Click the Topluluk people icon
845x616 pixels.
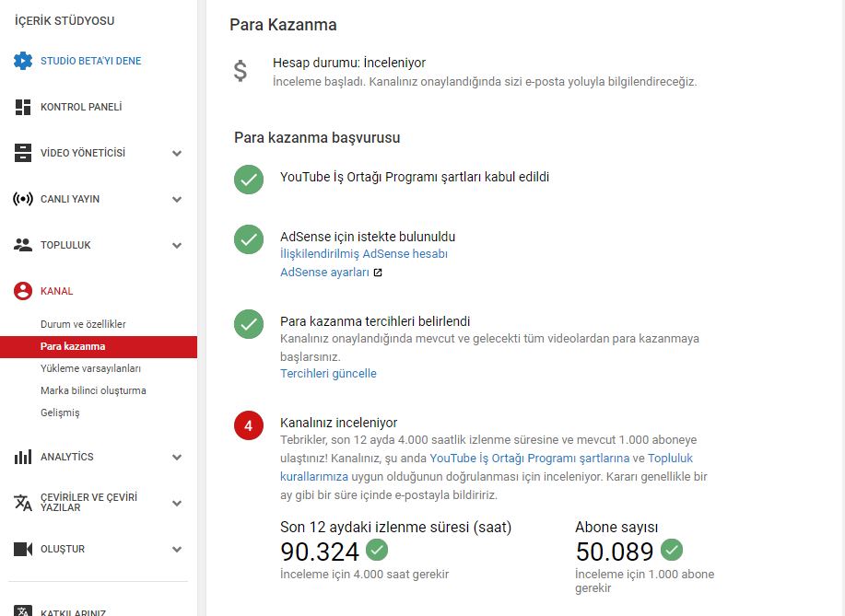coord(23,245)
